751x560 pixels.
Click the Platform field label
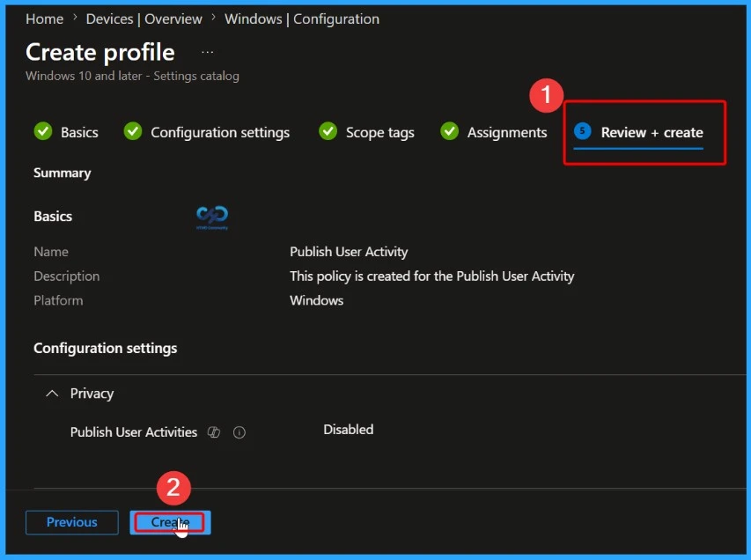[58, 300]
